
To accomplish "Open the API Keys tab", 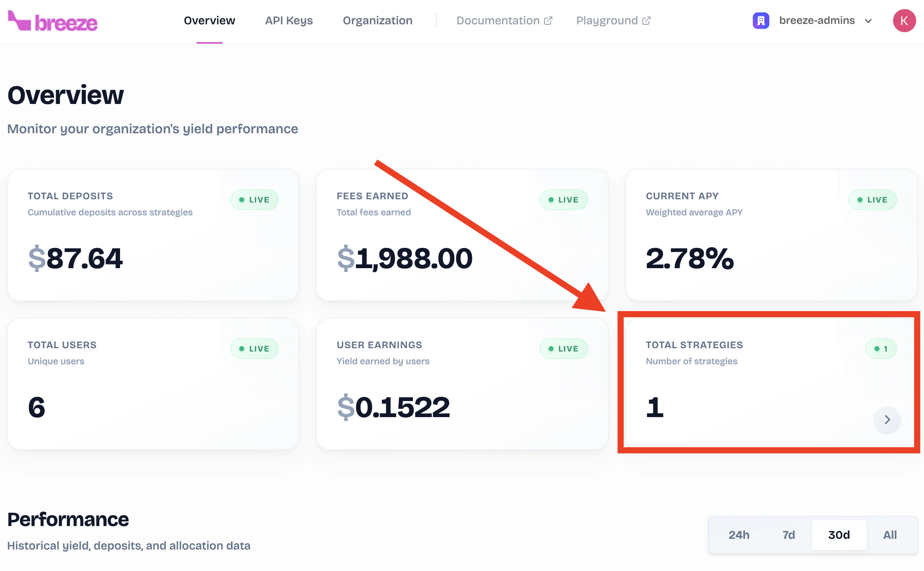I will 289,21.
